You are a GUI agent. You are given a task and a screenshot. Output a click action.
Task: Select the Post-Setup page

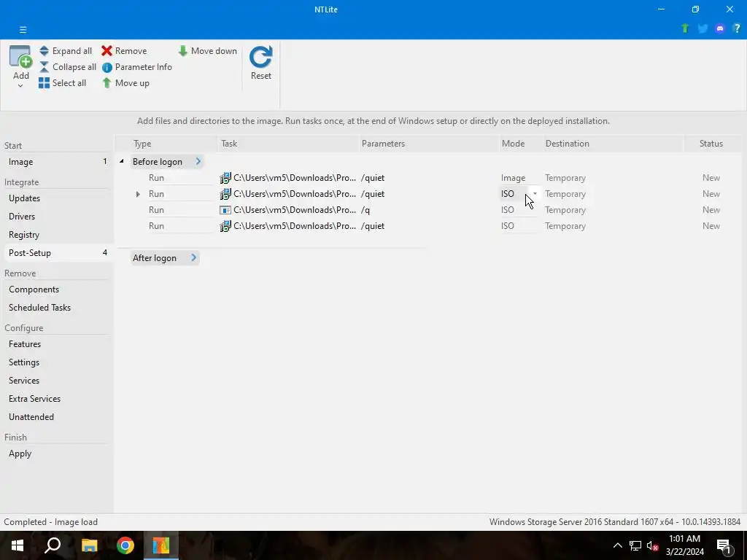tap(57, 253)
